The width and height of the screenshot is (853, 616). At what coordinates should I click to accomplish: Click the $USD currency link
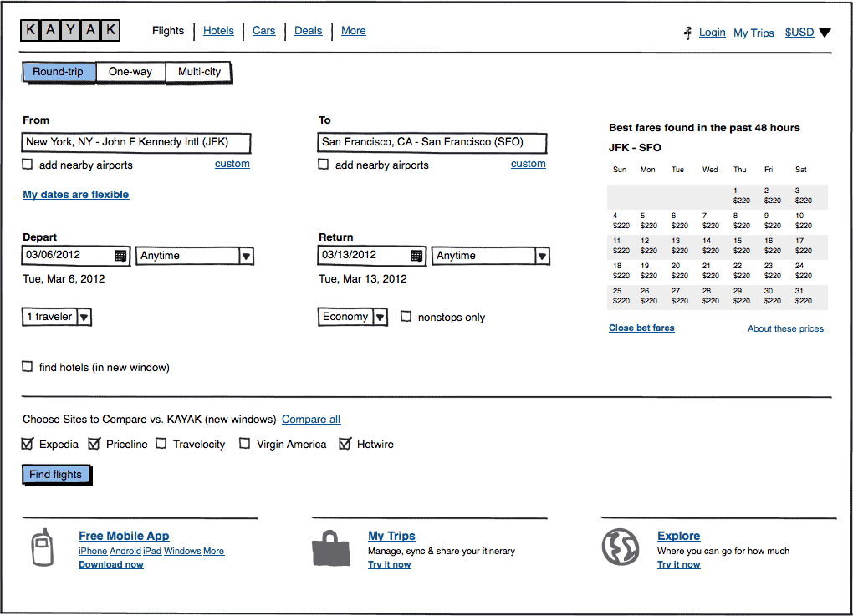[799, 33]
